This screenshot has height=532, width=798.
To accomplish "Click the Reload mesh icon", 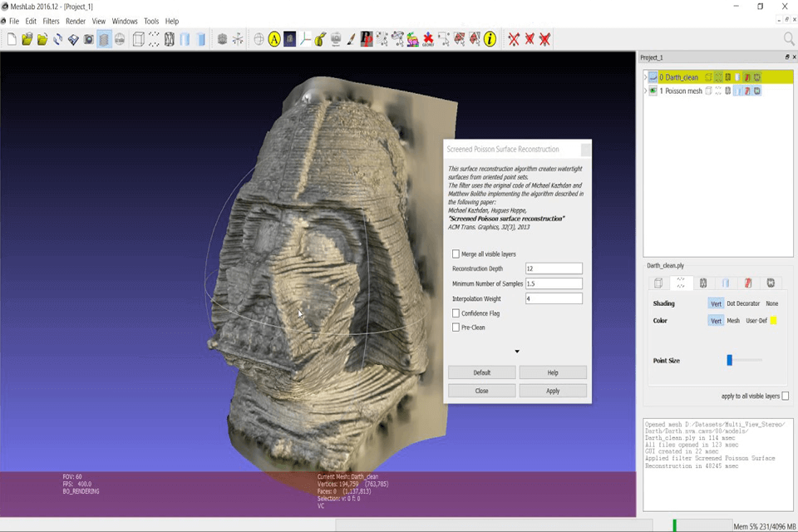I will pos(57,39).
